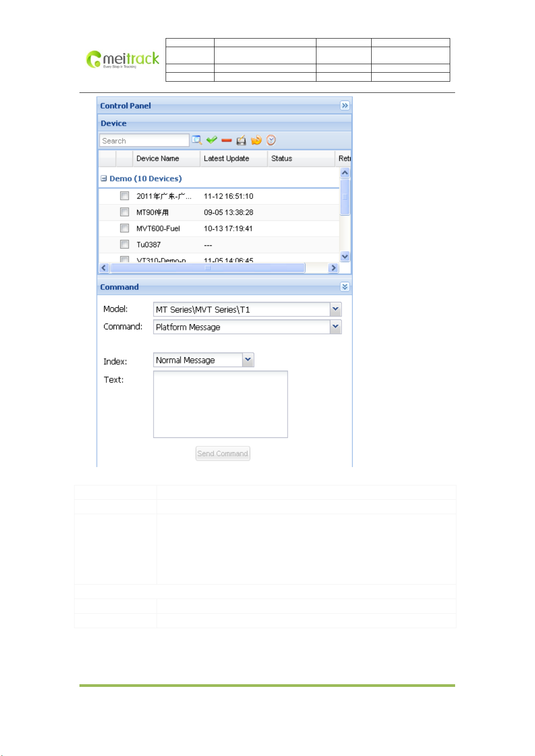Click the disk edit toolbar icon

click(x=241, y=140)
